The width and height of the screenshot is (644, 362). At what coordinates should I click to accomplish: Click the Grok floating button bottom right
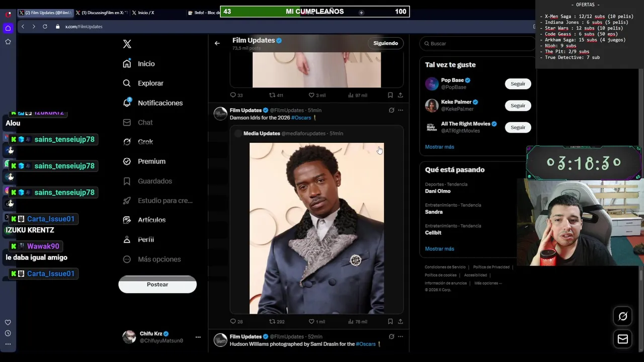pos(623,316)
